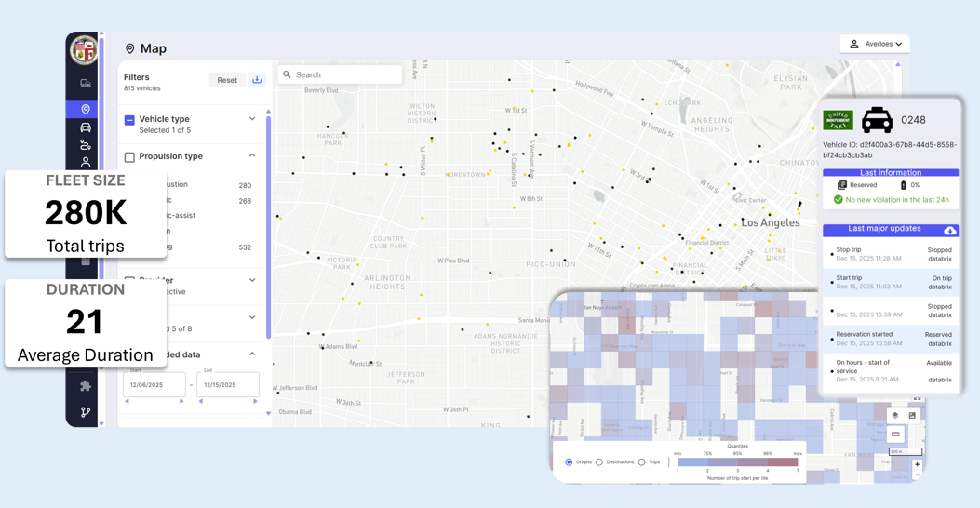Download filtered vehicles with download icon
The image size is (980, 508).
coord(257,80)
